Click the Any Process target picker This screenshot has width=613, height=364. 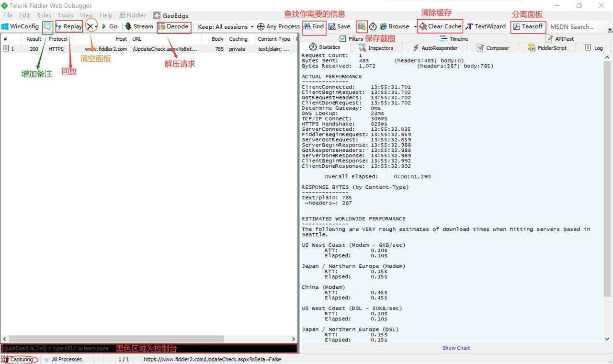pyautogui.click(x=279, y=26)
